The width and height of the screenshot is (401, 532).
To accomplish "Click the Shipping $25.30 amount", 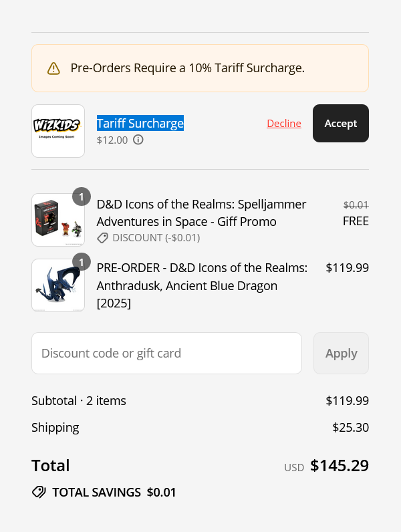I will click(350, 428).
